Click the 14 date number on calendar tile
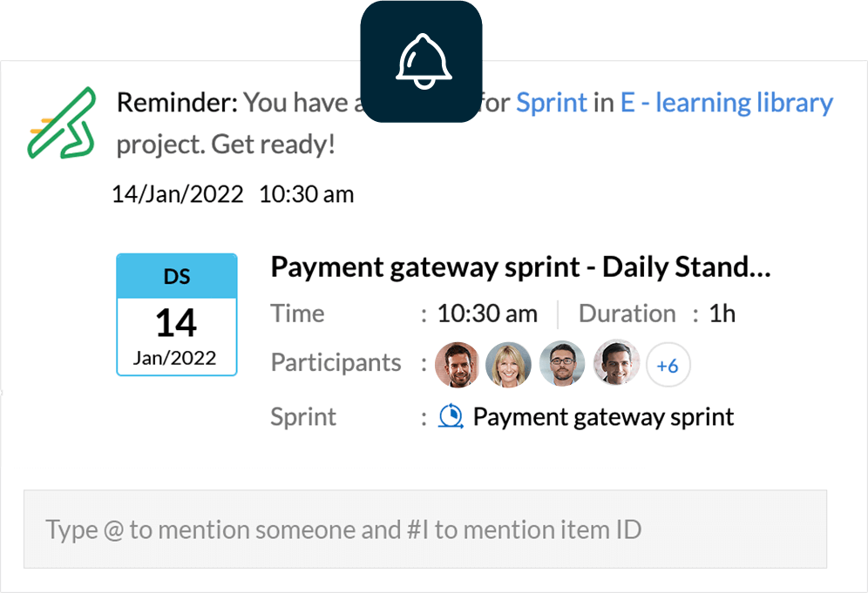 tap(176, 323)
